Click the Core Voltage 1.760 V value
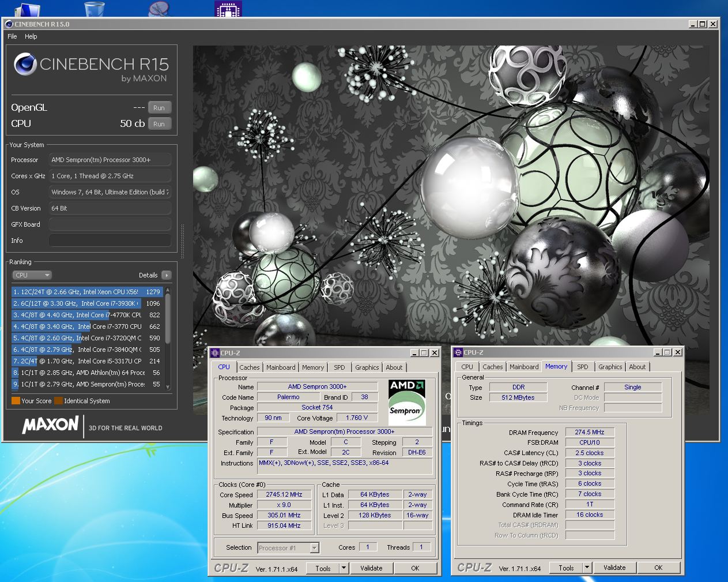 point(357,418)
